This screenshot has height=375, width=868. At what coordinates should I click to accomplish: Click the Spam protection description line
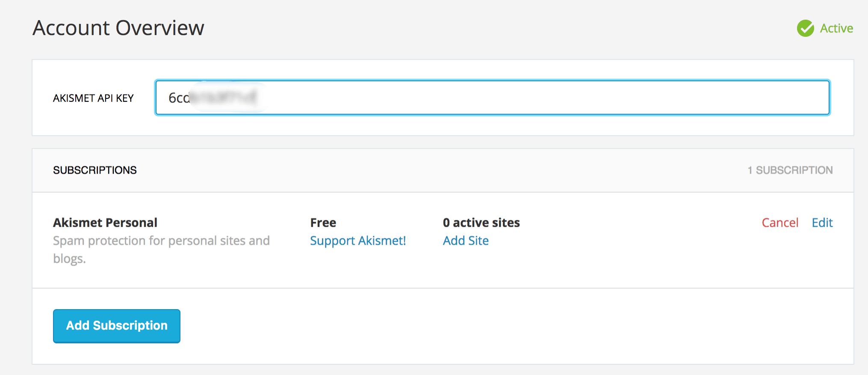click(161, 241)
